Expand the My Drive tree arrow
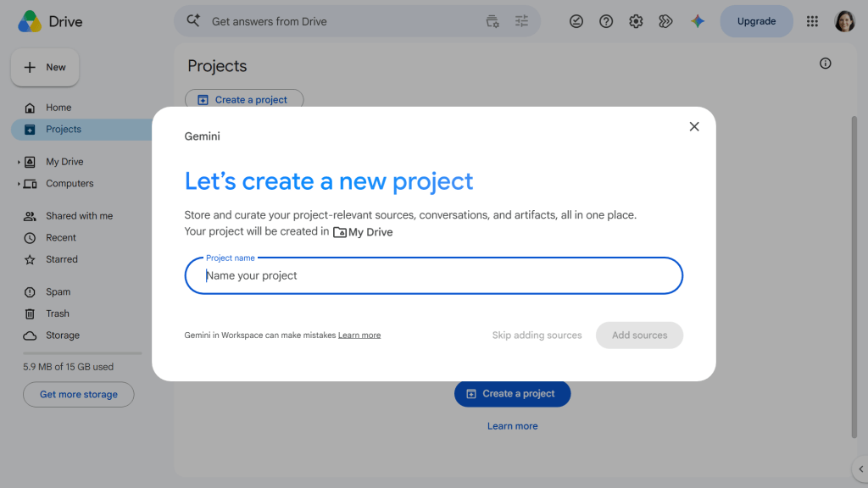The height and width of the screenshot is (488, 868). click(19, 162)
